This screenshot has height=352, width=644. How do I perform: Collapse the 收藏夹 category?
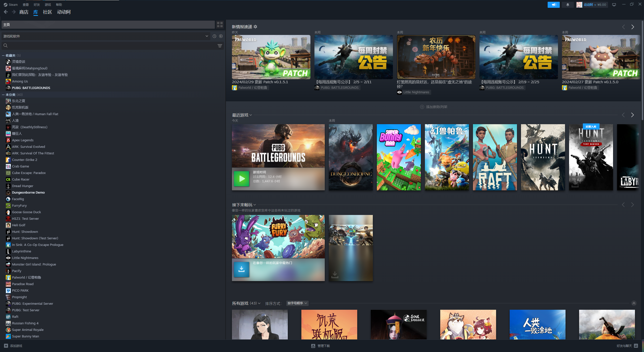point(3,55)
